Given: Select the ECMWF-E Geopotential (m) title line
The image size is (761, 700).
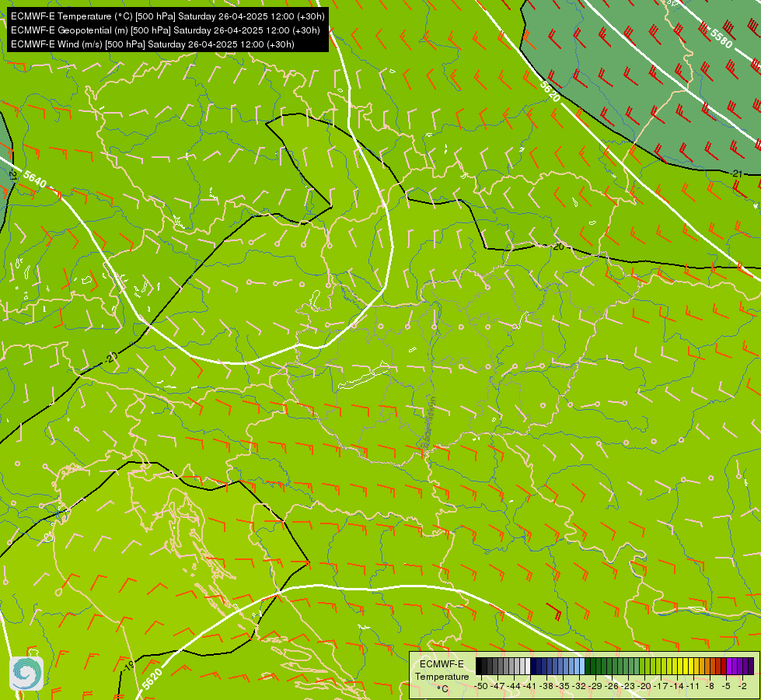Looking at the screenshot, I should (166, 30).
